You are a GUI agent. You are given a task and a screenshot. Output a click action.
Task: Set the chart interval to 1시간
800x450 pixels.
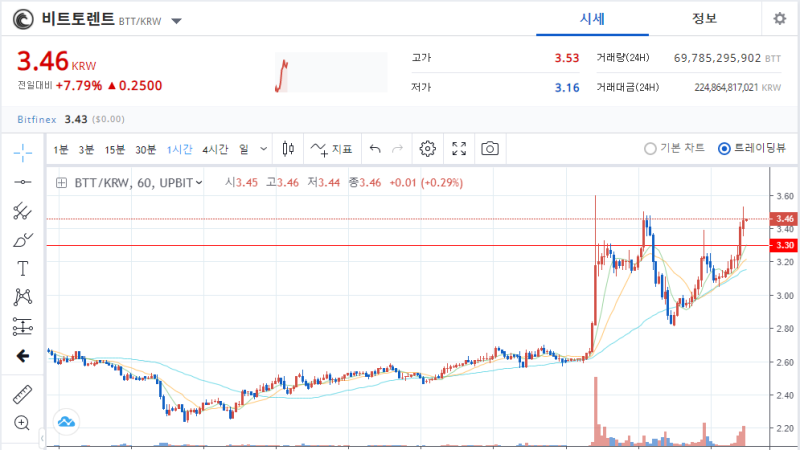pyautogui.click(x=179, y=149)
